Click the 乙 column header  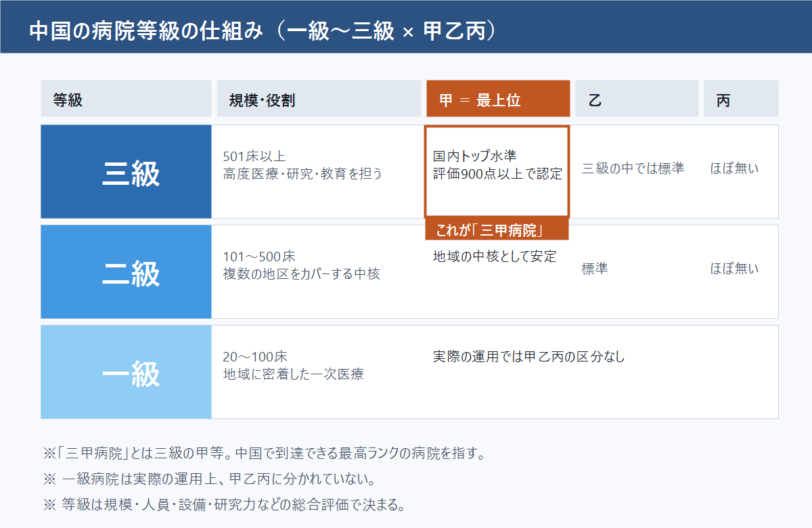point(637,99)
